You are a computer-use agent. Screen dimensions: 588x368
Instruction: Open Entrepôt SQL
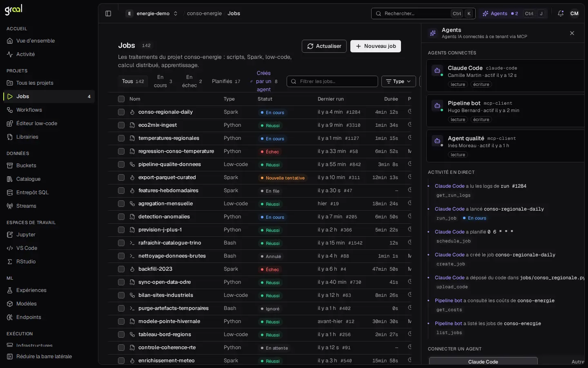tap(49, 193)
